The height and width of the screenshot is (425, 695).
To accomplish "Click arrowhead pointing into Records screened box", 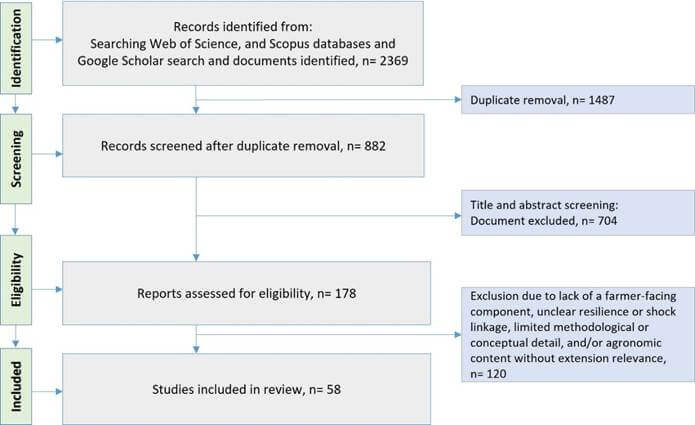I will (196, 110).
